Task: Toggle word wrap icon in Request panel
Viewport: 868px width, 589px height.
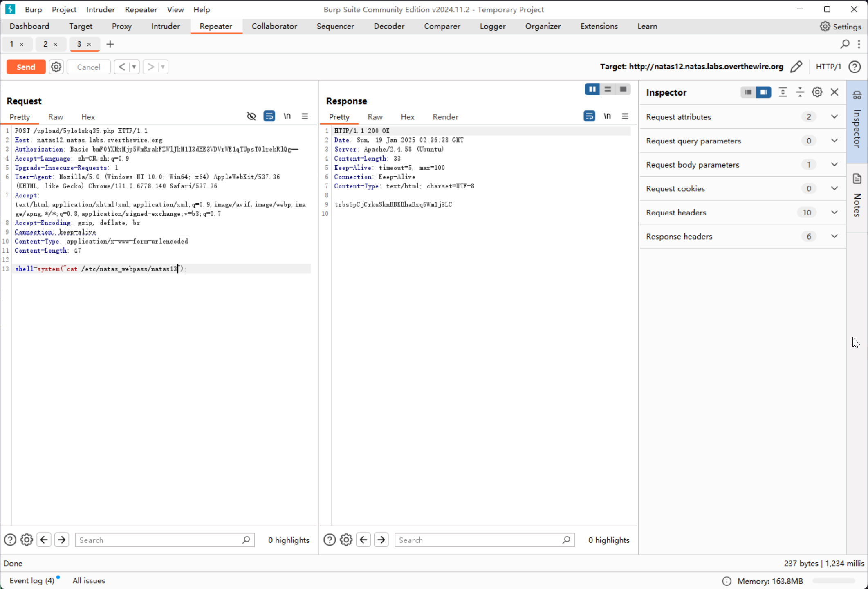Action: click(x=269, y=116)
